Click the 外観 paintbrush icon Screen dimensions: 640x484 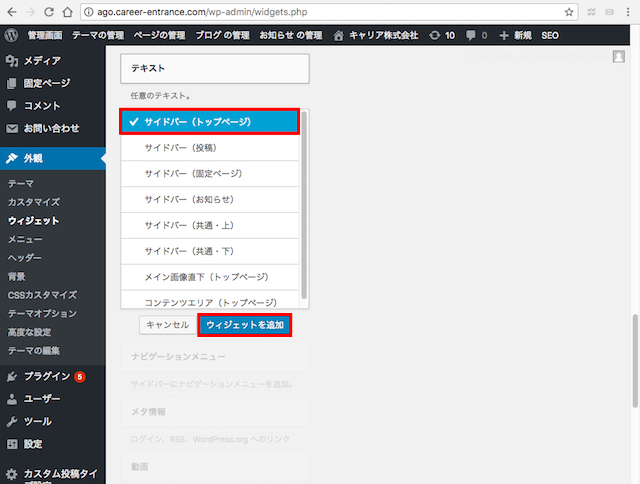[x=12, y=158]
